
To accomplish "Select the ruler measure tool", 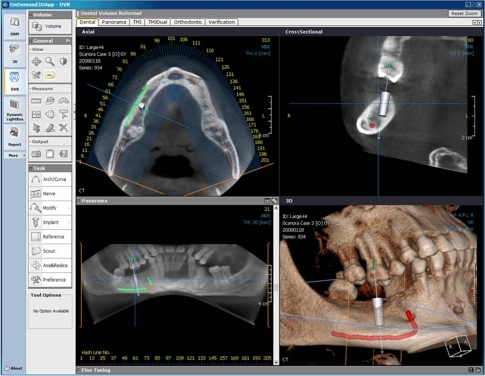I will (36, 101).
